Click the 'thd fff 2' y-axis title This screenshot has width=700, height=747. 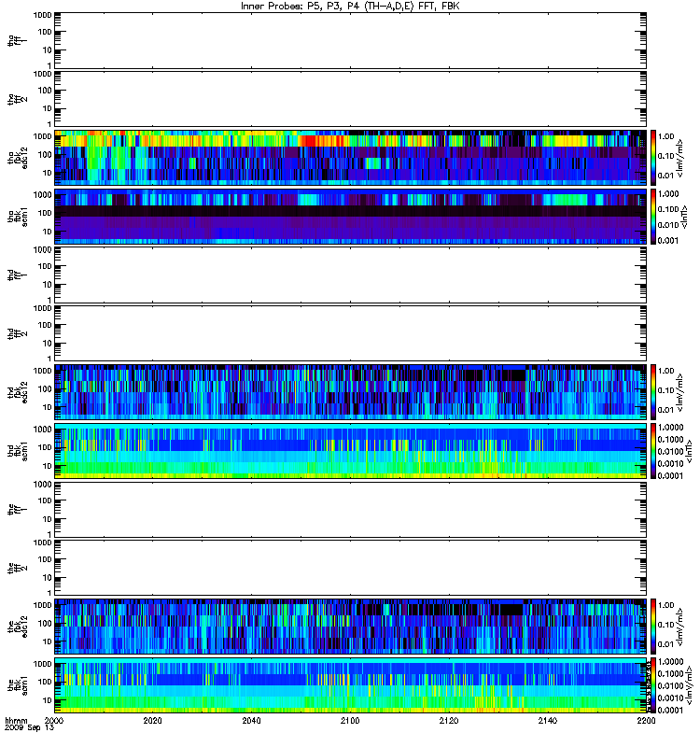(18, 333)
